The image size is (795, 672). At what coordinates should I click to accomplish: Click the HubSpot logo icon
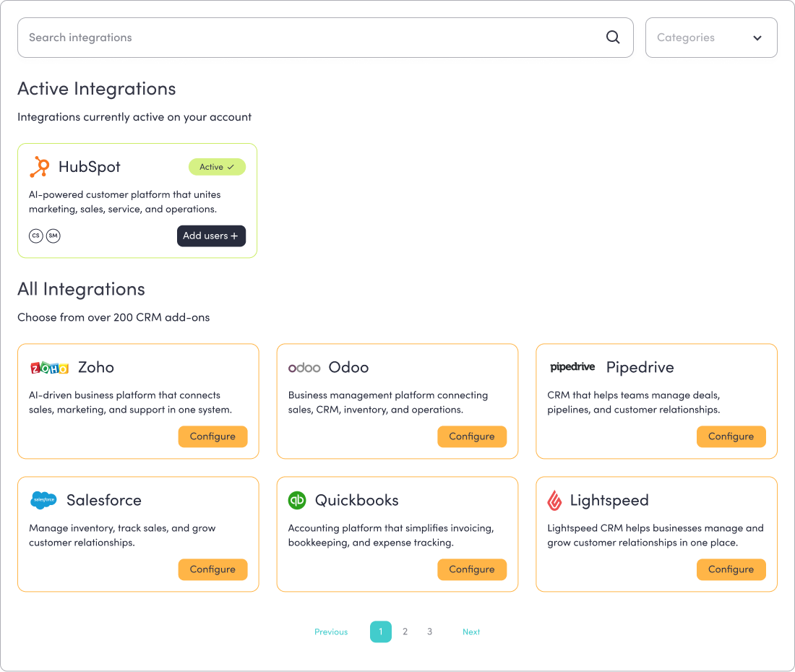pos(40,167)
